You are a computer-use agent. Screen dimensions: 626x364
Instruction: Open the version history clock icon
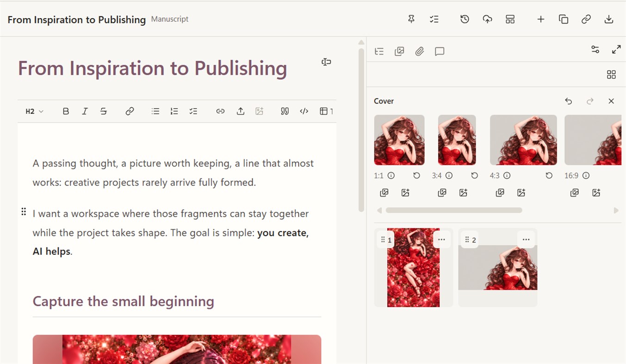pyautogui.click(x=465, y=19)
